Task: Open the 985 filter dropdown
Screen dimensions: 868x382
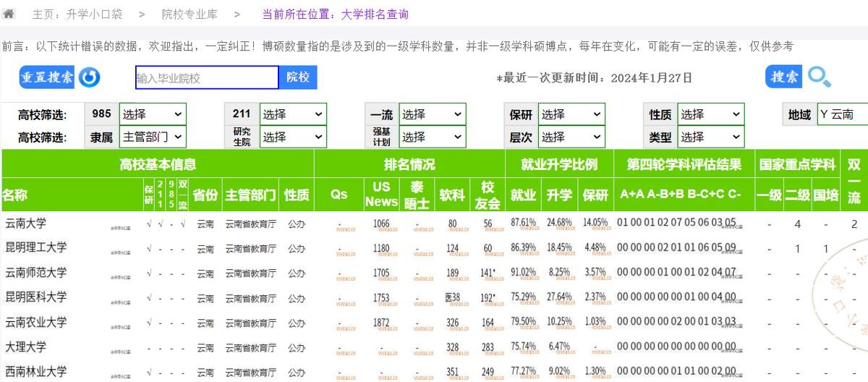Action: tap(152, 114)
